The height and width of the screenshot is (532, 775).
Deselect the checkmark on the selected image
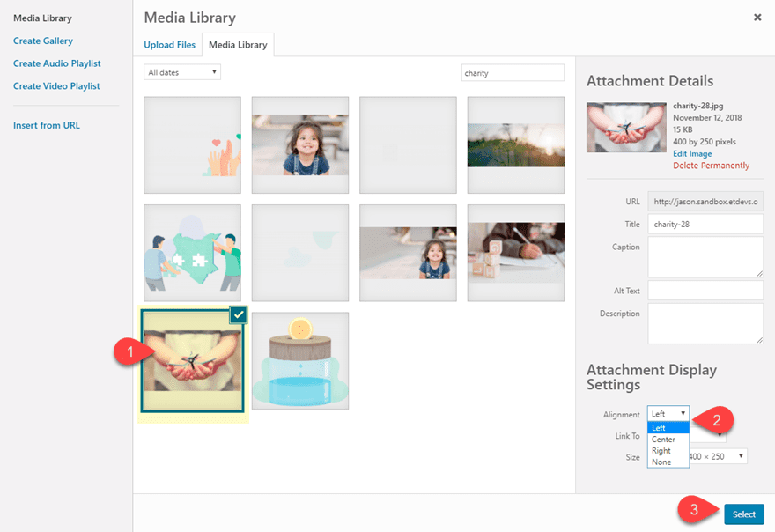click(x=238, y=314)
